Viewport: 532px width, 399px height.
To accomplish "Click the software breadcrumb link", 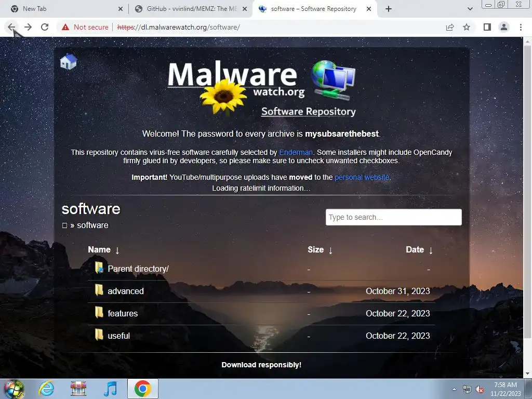I will pyautogui.click(x=92, y=225).
